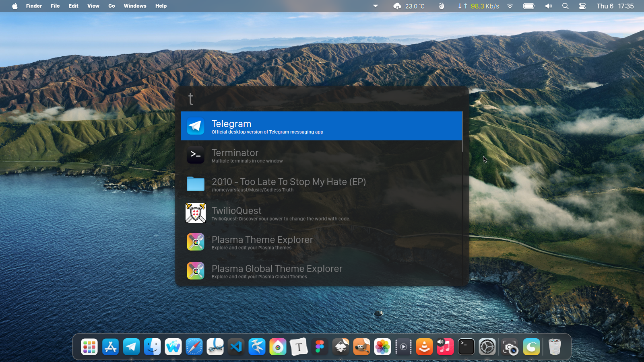The width and height of the screenshot is (644, 362).
Task: Open the green crescent app in dock
Action: 531,347
